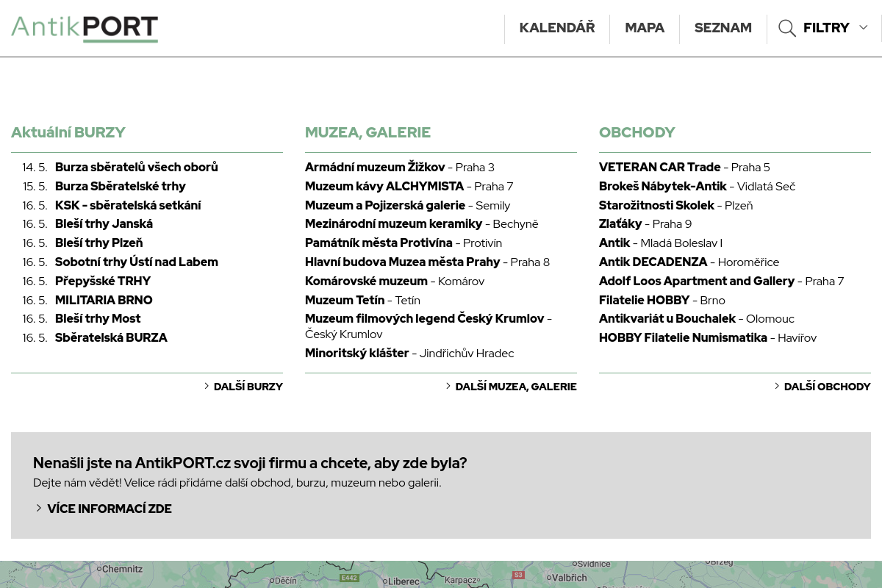Open Burza sběratelů všech oborů
This screenshot has width=882, height=588.
point(136,168)
